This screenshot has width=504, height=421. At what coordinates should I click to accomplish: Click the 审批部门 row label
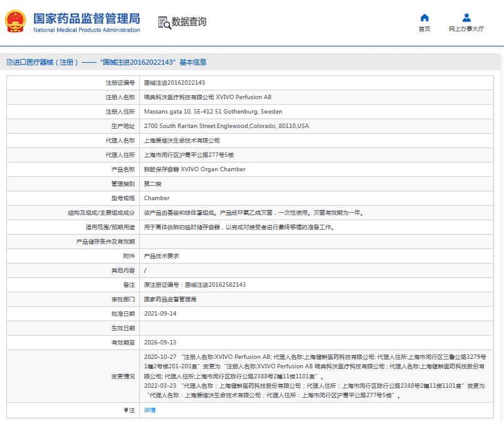coord(123,299)
